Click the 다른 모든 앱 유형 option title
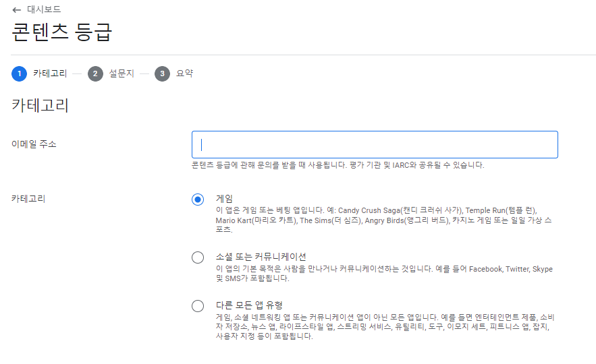 249,305
